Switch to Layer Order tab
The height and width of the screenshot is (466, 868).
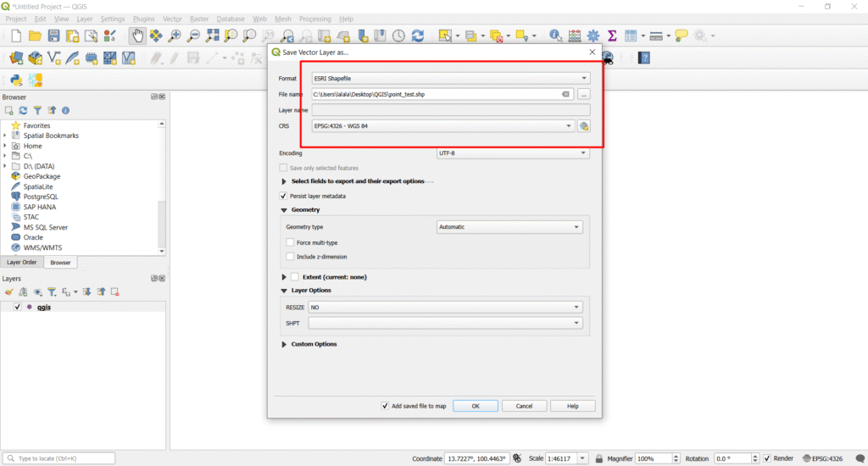tap(21, 263)
